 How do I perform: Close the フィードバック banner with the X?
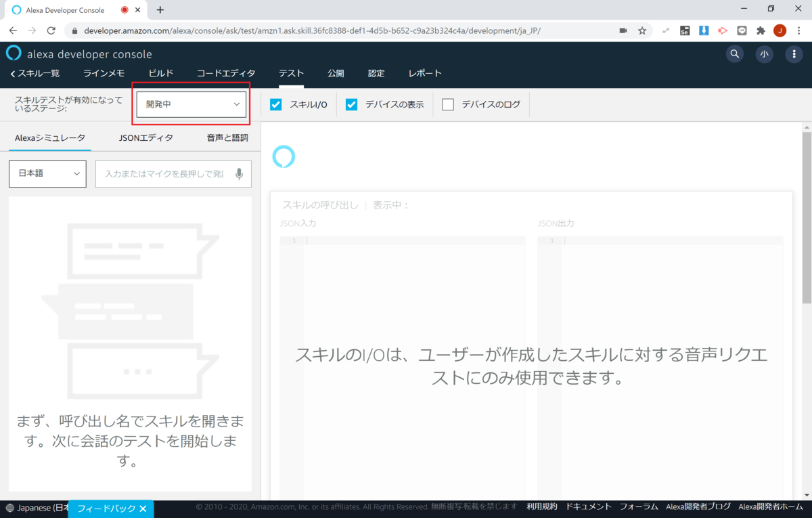(142, 509)
